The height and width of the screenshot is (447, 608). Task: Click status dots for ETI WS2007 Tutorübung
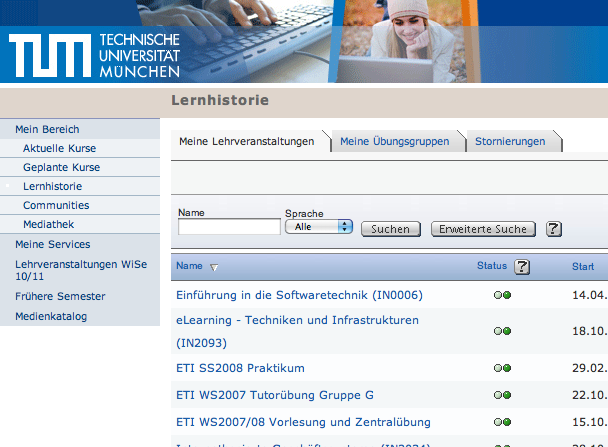502,395
